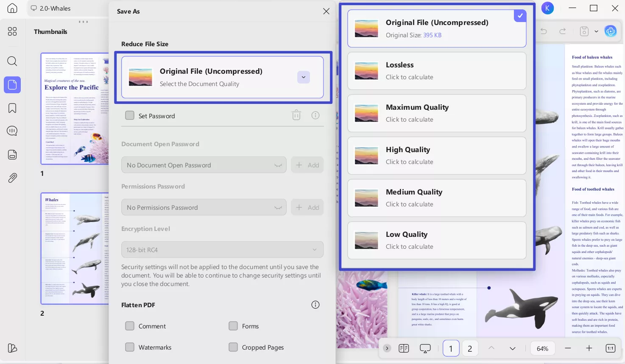Show the Set Password info icon
Screen dimensions: 625x364
tap(315, 115)
